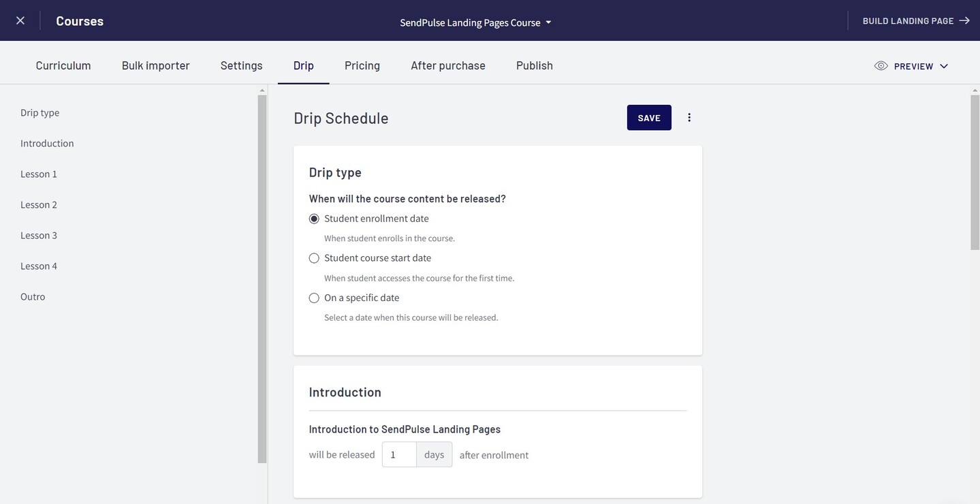Open the SendPulse Landing Pages Course selector
The image size is (980, 504).
[475, 22]
